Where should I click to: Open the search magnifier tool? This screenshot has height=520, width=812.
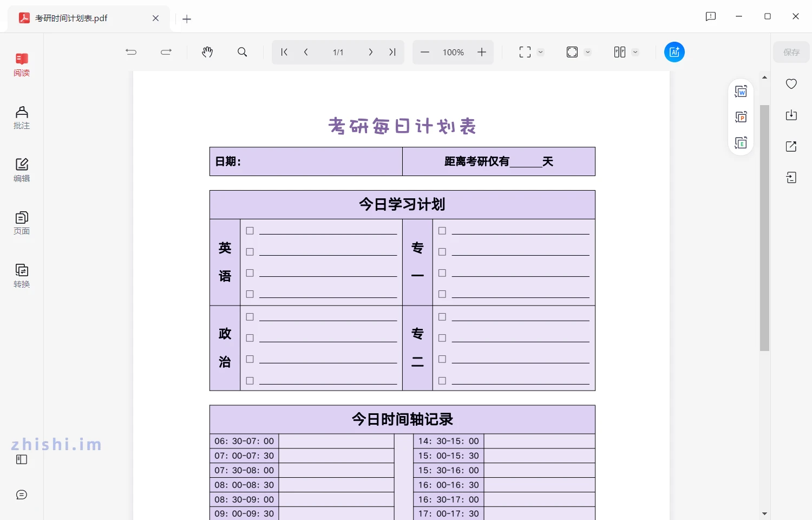[243, 52]
